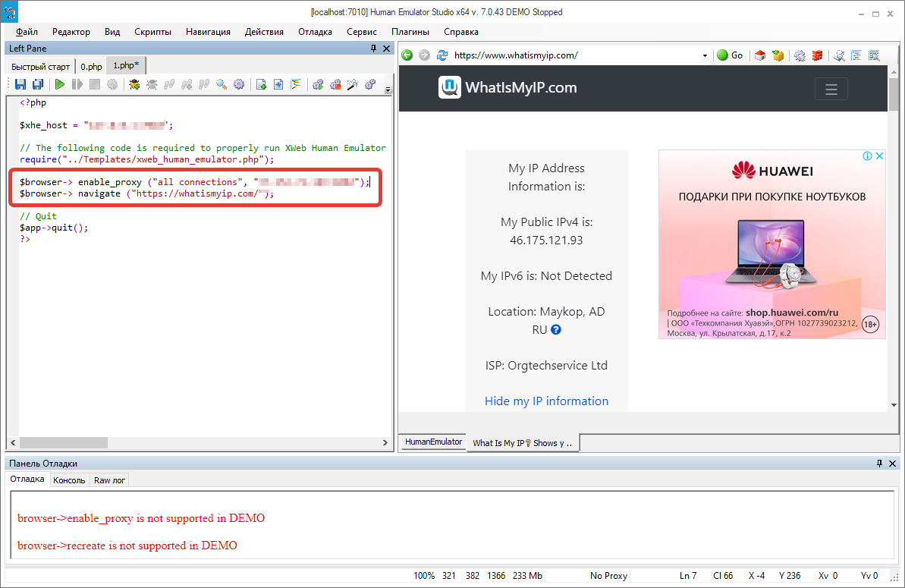Expand the URL address dropdown arrow
Screen dimensions: 905x588
point(705,55)
